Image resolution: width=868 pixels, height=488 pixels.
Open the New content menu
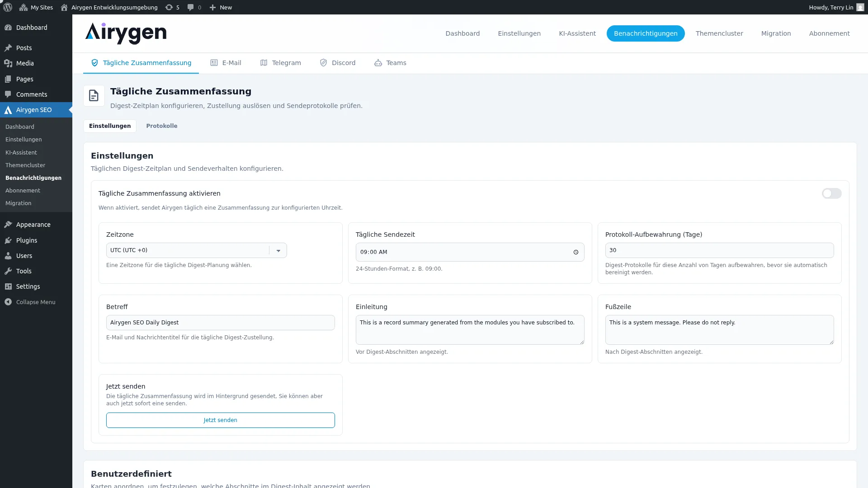[x=221, y=7]
